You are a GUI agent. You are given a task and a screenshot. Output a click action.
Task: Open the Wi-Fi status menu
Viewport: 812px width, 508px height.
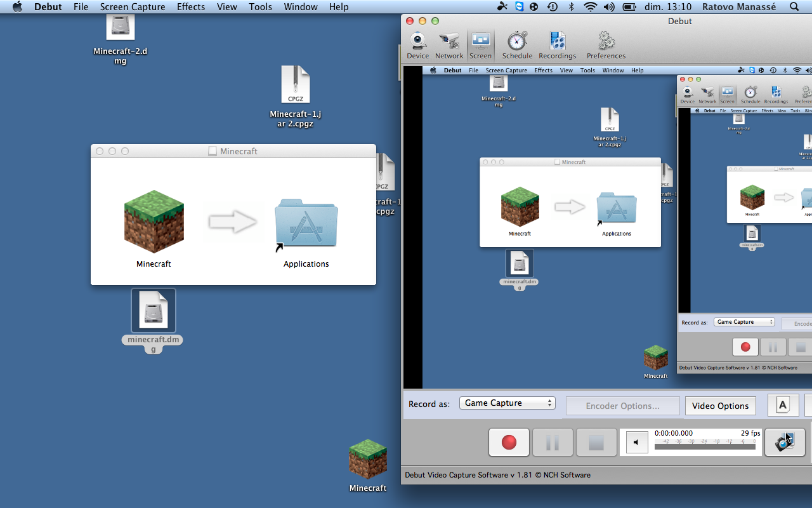click(591, 7)
